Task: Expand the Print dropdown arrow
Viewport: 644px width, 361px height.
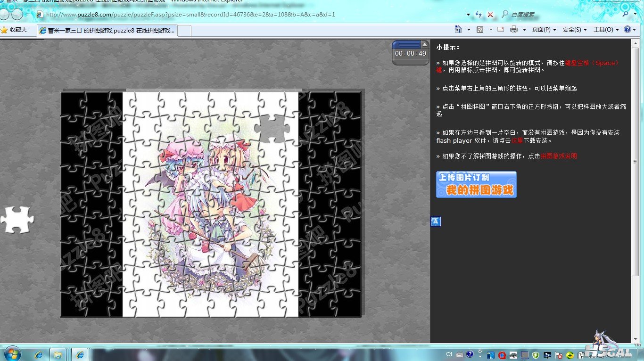Action: coord(525,30)
